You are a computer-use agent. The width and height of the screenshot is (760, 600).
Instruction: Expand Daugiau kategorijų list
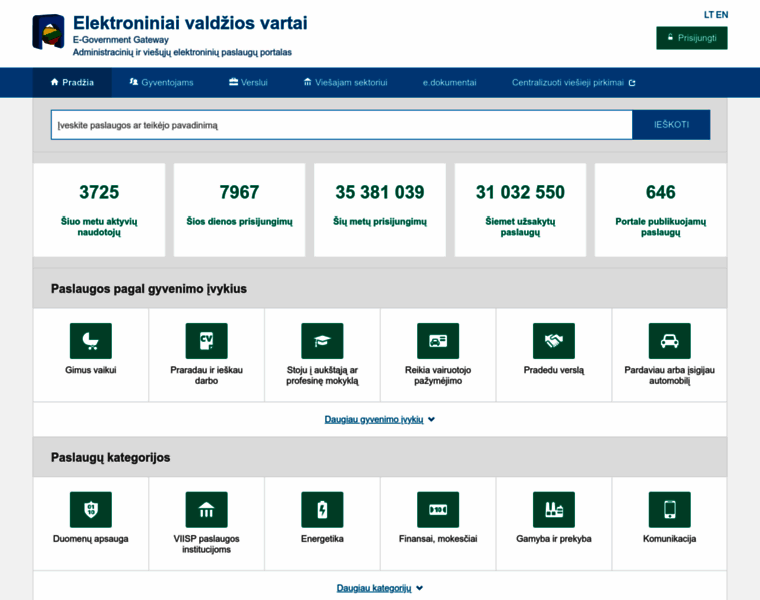(379, 588)
